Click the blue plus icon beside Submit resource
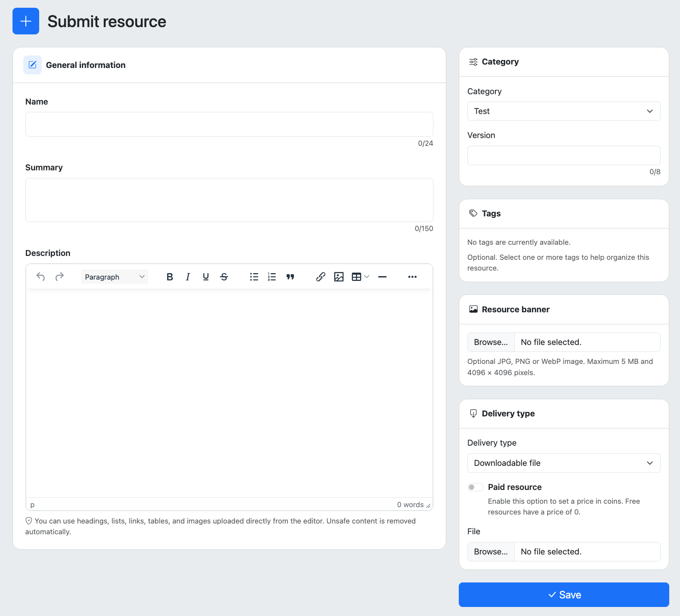680x616 pixels. (x=26, y=21)
